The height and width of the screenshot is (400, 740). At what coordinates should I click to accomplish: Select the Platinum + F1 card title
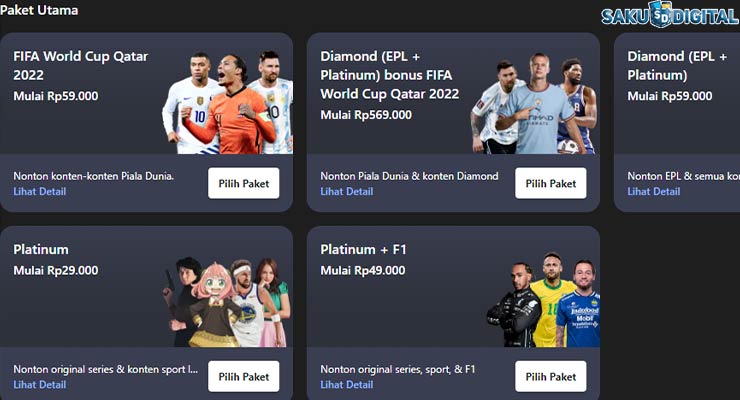click(x=363, y=249)
